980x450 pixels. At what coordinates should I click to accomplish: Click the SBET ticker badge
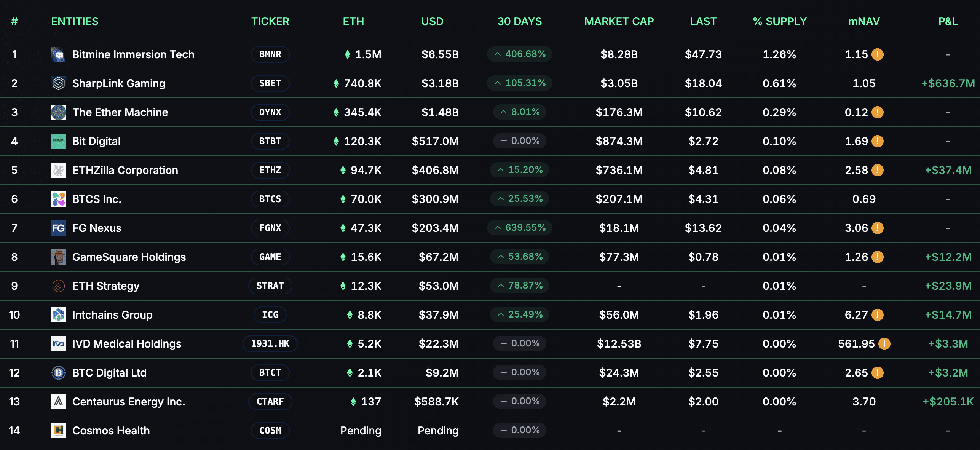pos(270,83)
